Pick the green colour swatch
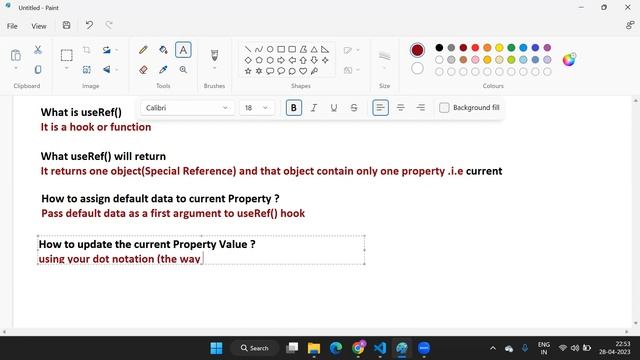The height and width of the screenshot is (360, 640). (511, 48)
